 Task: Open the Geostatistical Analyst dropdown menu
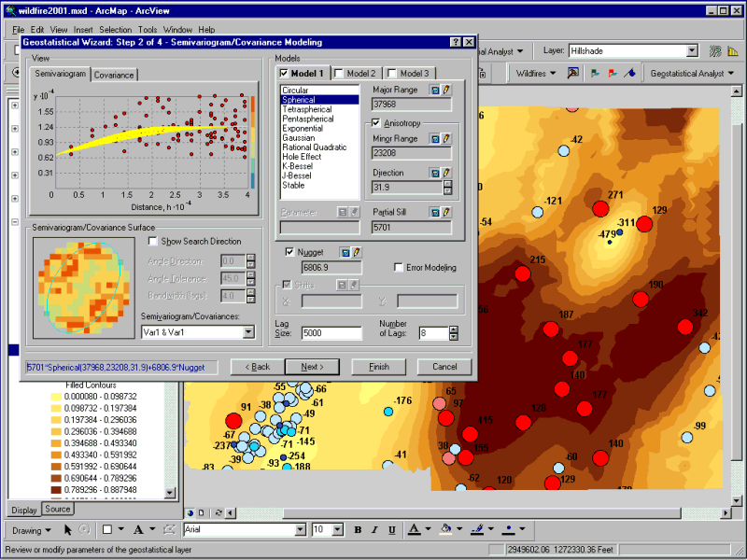pyautogui.click(x=692, y=74)
